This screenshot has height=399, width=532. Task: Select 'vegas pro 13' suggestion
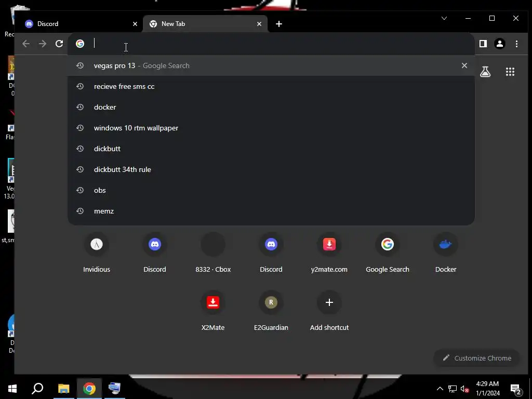(x=271, y=65)
